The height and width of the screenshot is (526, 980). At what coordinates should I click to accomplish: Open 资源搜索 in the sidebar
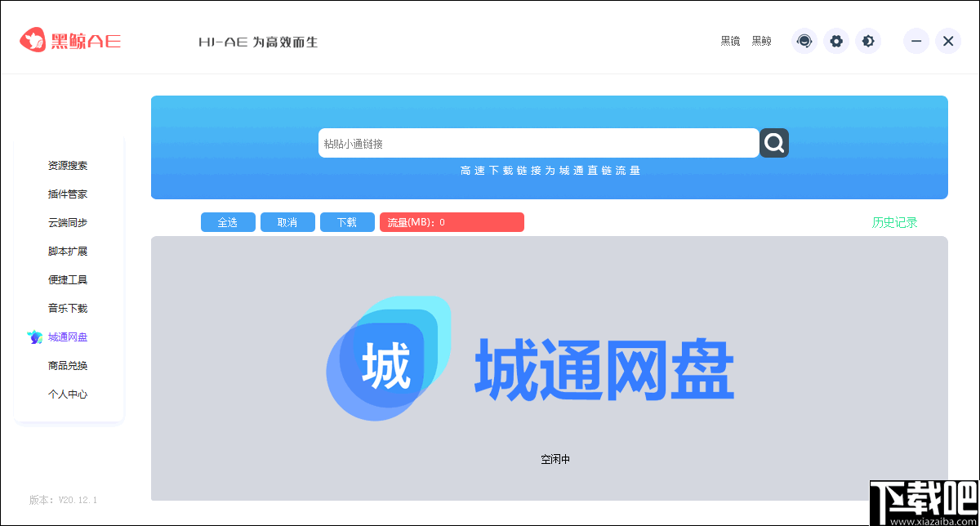click(x=68, y=165)
